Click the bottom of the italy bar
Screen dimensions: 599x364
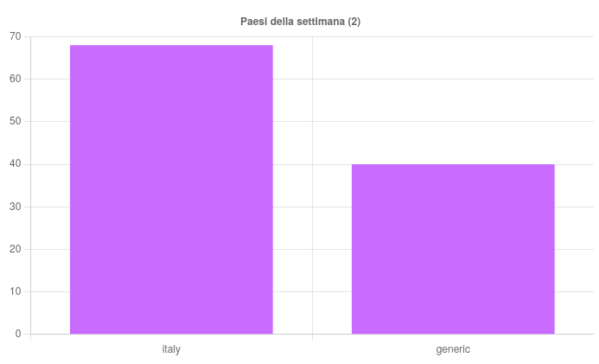(171, 331)
